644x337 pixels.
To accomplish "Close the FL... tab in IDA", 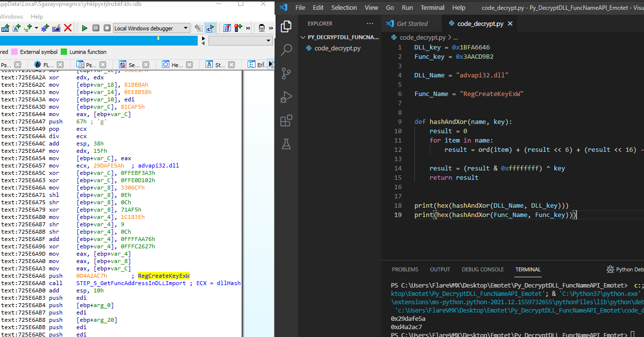I will 60,65.
